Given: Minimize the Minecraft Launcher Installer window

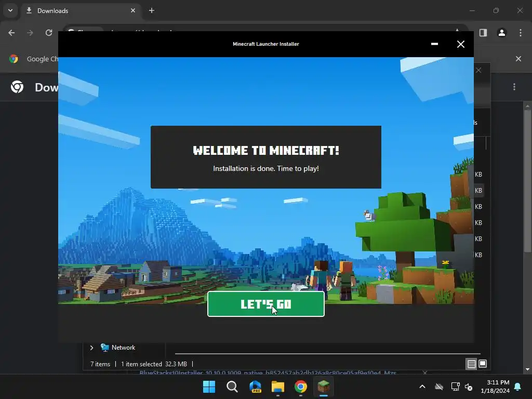Looking at the screenshot, I should click(x=434, y=44).
